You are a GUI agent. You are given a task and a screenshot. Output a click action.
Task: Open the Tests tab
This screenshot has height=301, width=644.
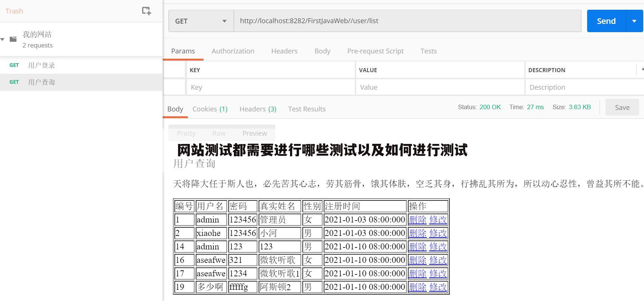428,51
